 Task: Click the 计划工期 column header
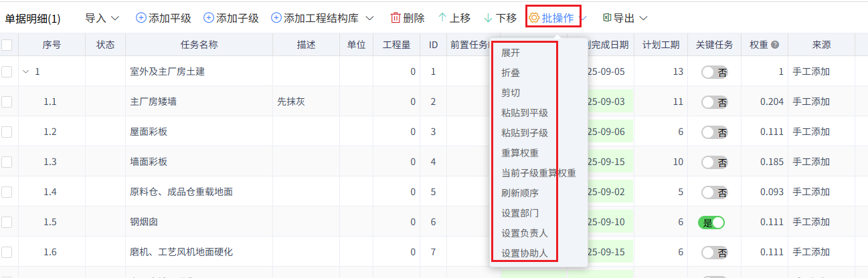click(x=661, y=45)
